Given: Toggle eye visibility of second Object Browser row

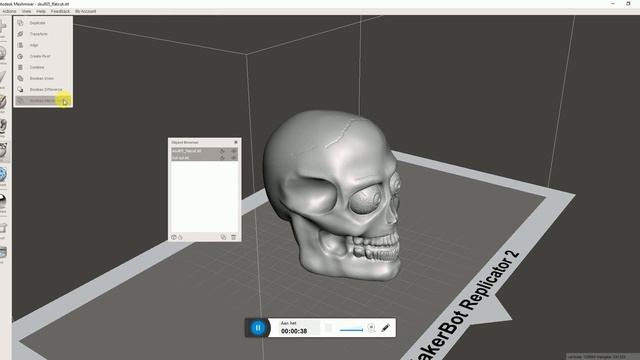Looking at the screenshot, I should [x=234, y=158].
